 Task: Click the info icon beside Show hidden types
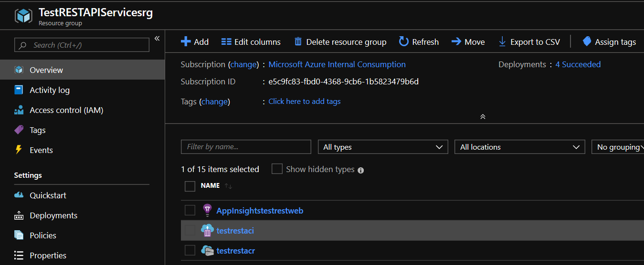click(361, 170)
